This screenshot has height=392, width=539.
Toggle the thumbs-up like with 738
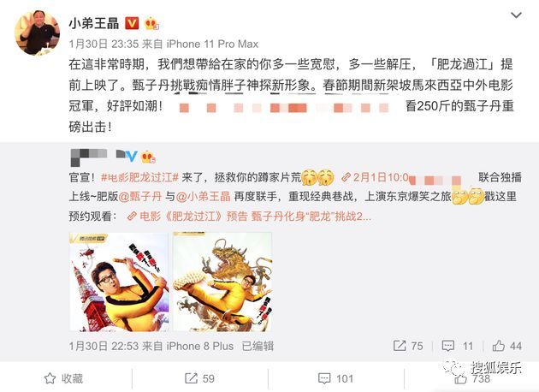(472, 378)
